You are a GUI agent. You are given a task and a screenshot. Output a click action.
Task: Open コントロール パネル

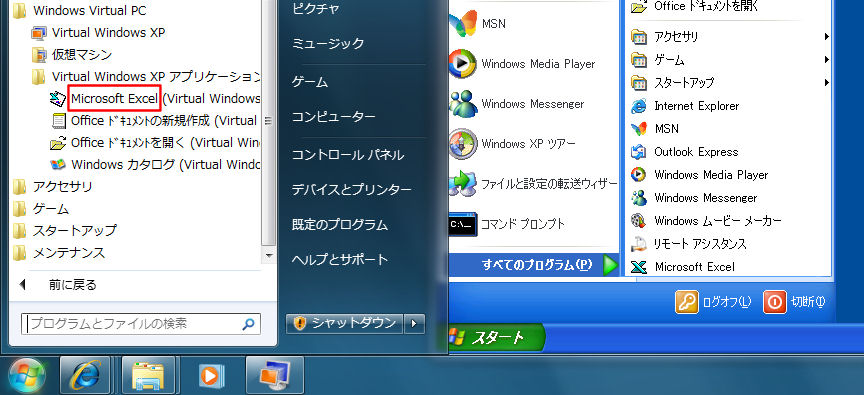pyautogui.click(x=348, y=155)
